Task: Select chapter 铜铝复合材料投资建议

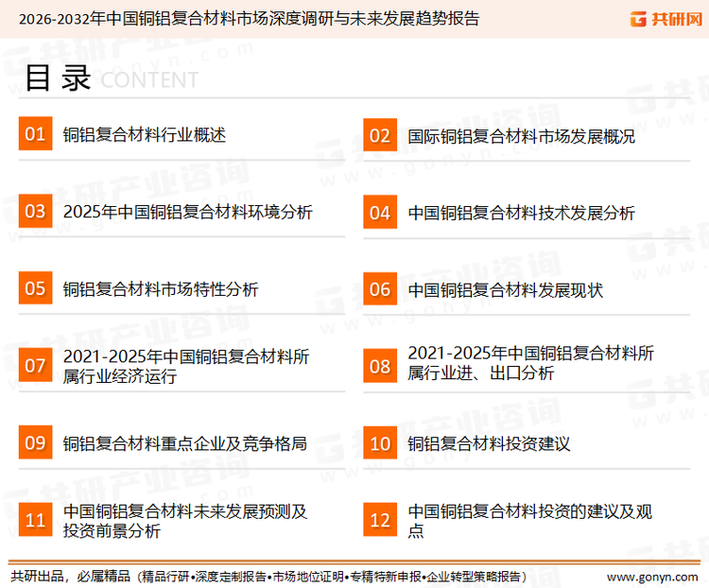Action: tap(489, 444)
